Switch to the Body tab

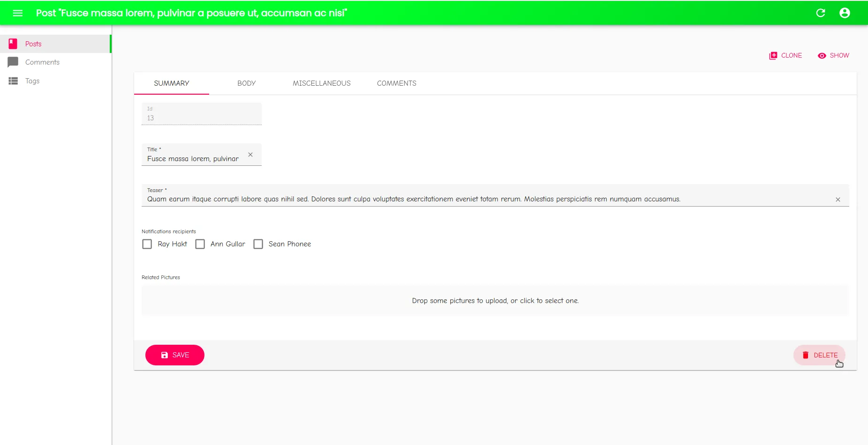246,83
